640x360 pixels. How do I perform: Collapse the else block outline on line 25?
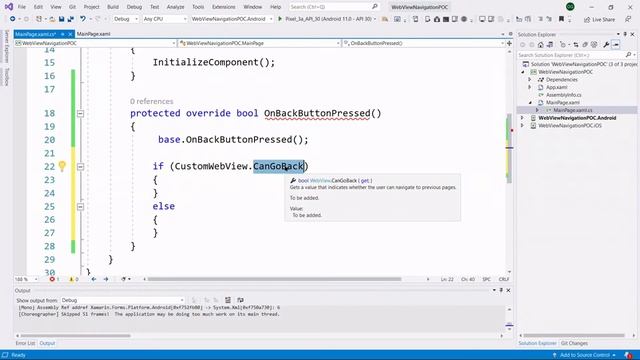pos(80,207)
